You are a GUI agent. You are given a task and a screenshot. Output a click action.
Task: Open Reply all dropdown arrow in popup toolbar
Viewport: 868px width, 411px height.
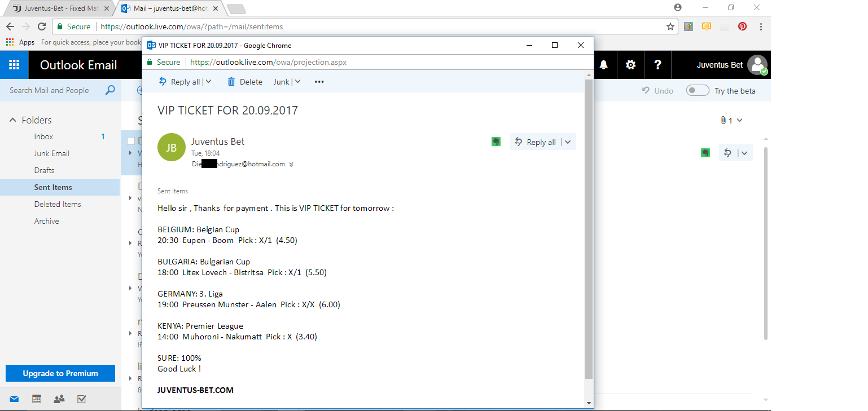208,82
